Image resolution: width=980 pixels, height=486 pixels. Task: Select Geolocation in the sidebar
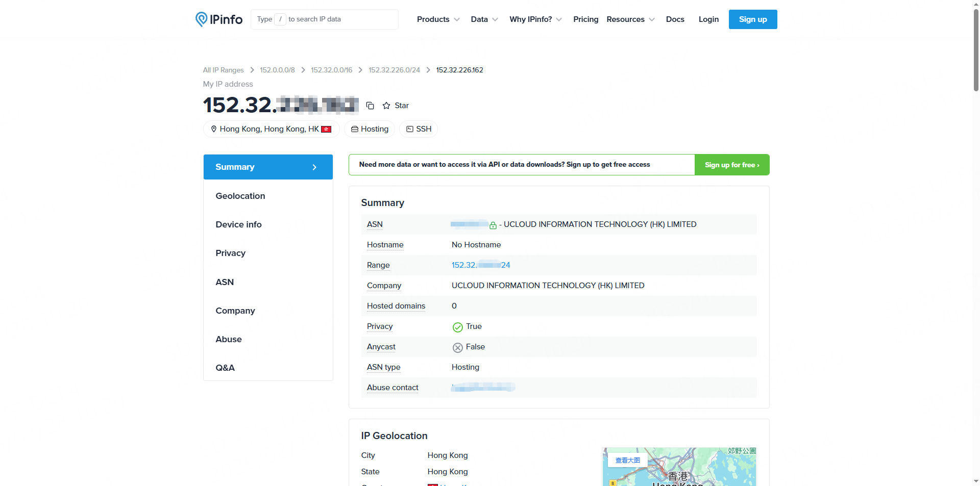tap(240, 196)
